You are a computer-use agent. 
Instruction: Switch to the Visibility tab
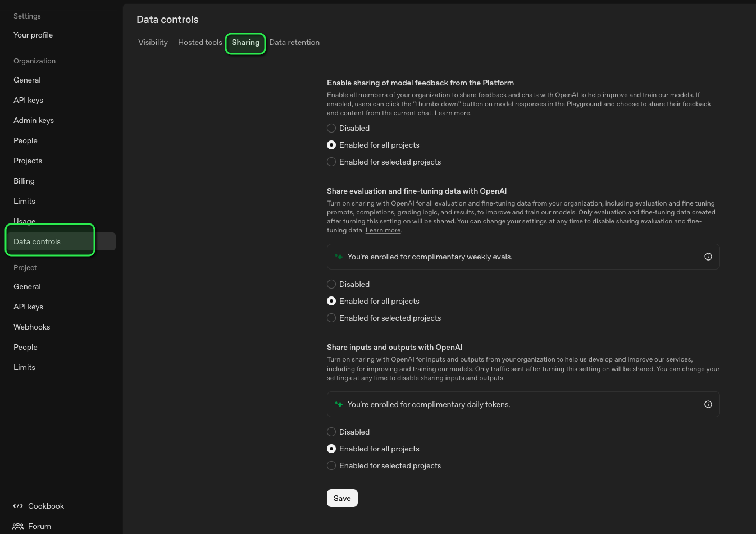pyautogui.click(x=153, y=42)
